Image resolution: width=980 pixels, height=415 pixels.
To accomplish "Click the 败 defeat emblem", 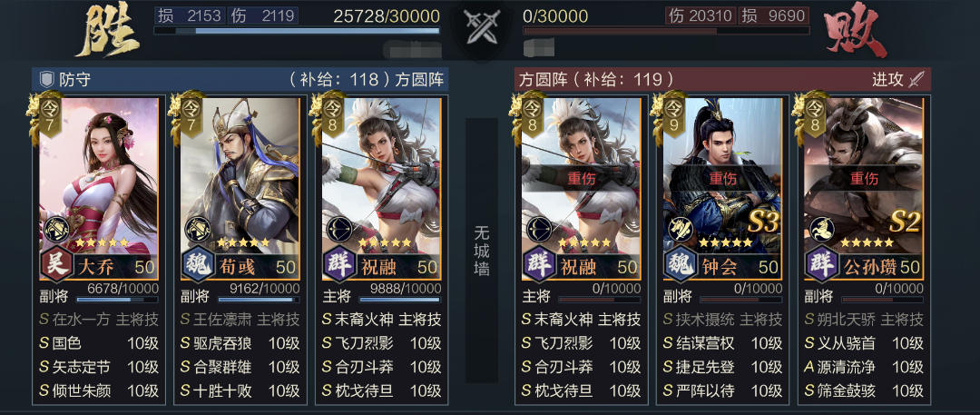I will (857, 33).
